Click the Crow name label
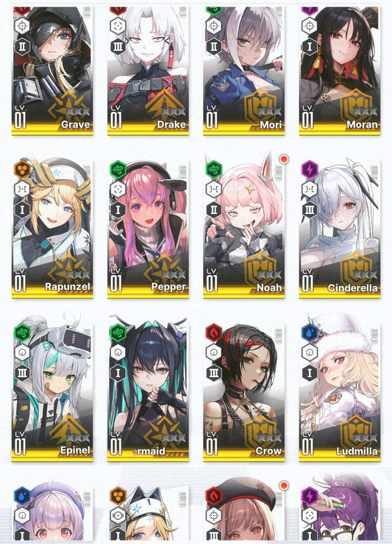 (268, 451)
